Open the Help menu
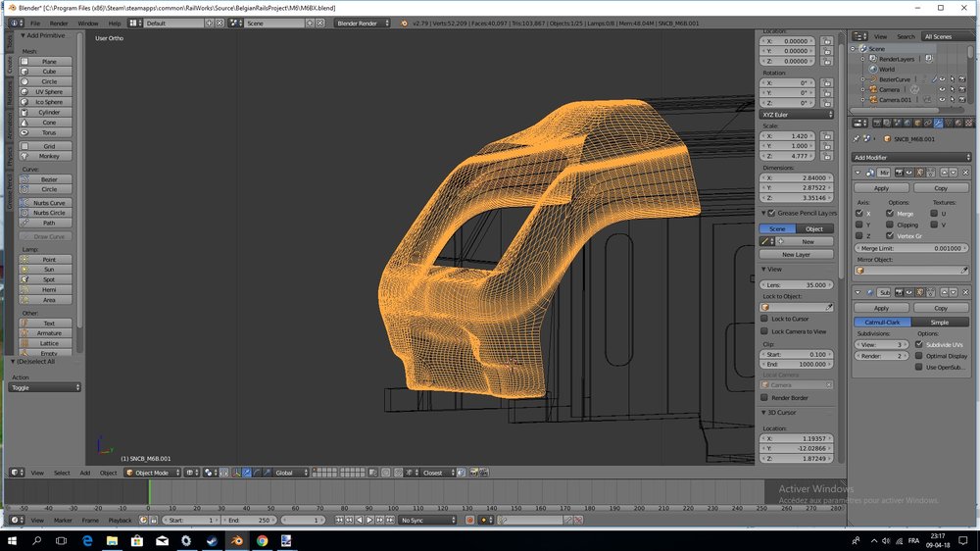The width and height of the screenshot is (980, 551). 115,24
